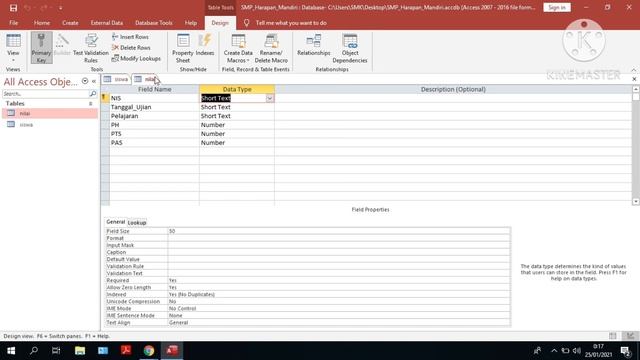
Task: Switch to the Create ribbon tab
Action: (70, 23)
